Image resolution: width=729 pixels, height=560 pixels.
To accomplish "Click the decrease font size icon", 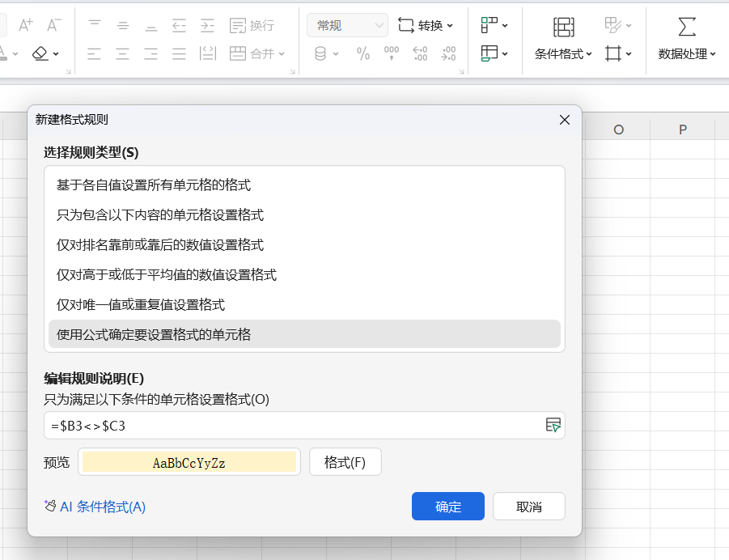I will (53, 25).
